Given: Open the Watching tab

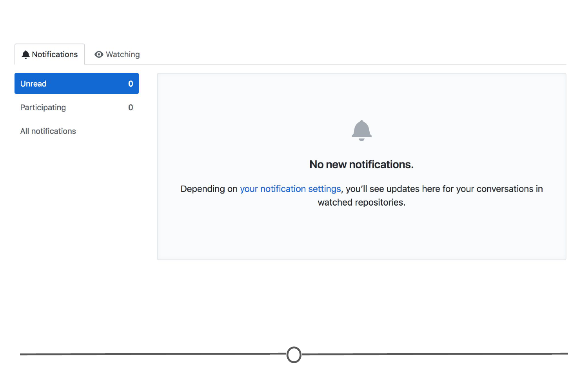Looking at the screenshot, I should point(118,55).
